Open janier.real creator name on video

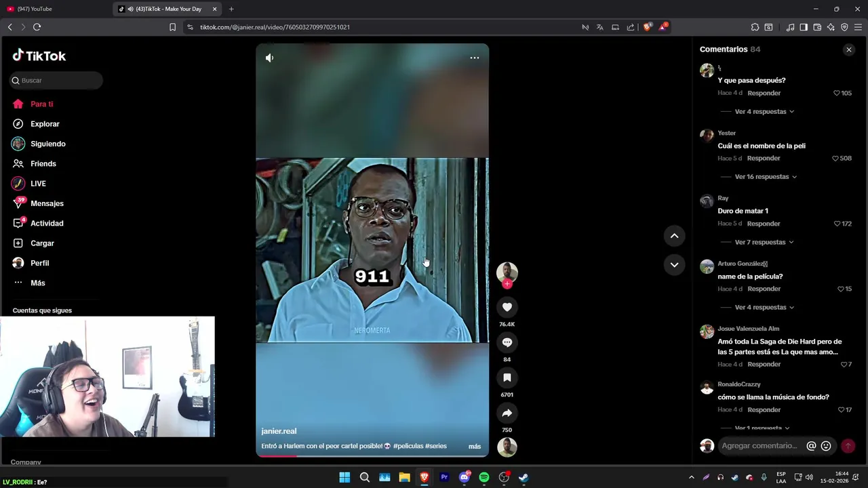279,431
